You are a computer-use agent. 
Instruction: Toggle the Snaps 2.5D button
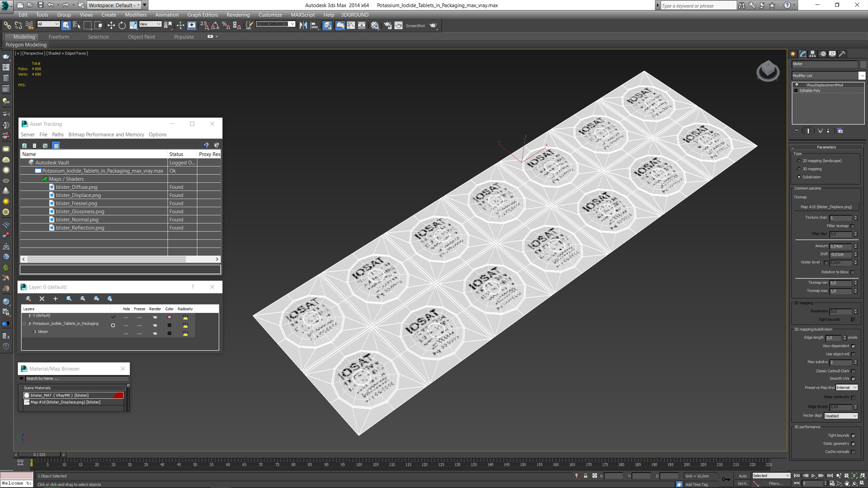tap(204, 25)
